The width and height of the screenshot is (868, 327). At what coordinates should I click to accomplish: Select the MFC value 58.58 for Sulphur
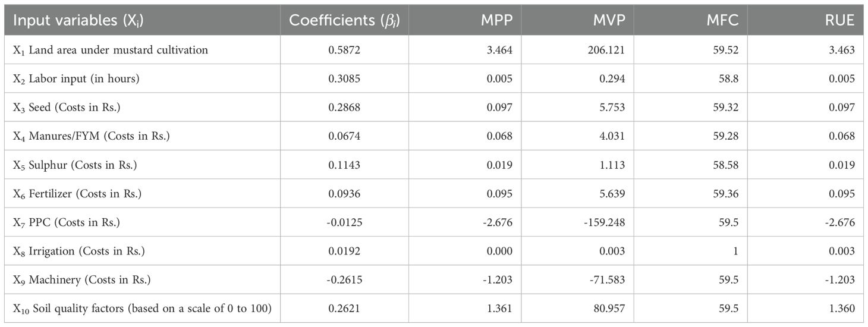pos(726,165)
